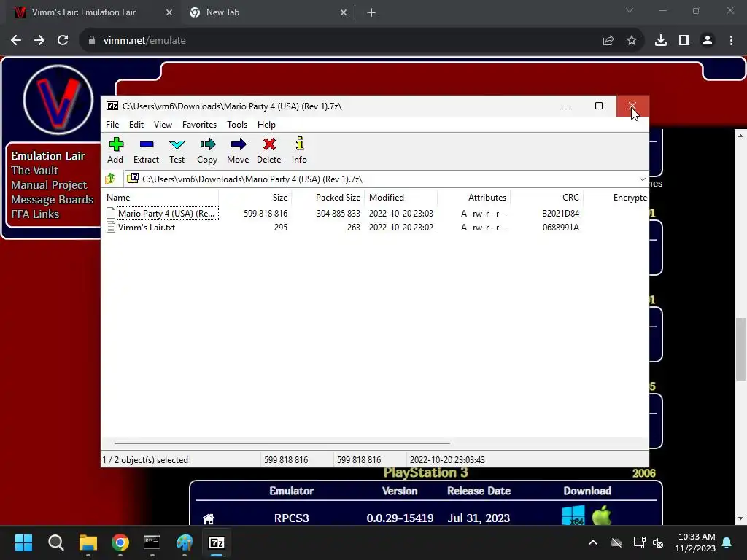This screenshot has width=747, height=560.
Task: Open the FFA Links sidebar link
Action: point(35,214)
